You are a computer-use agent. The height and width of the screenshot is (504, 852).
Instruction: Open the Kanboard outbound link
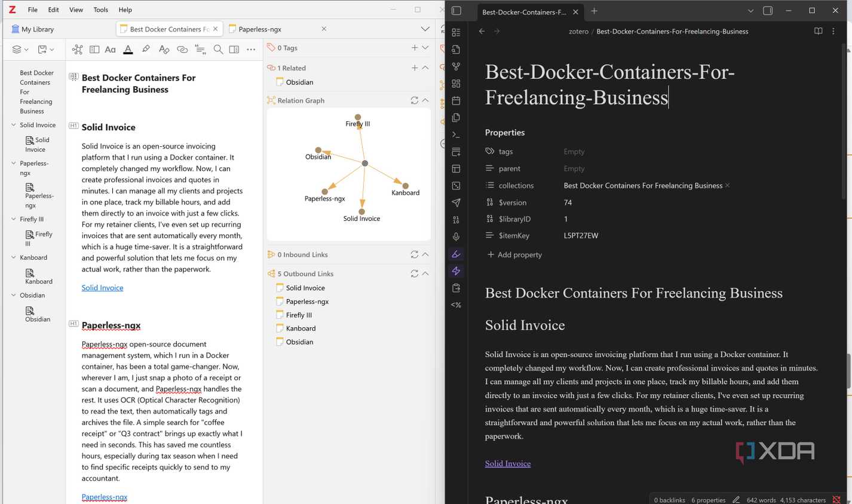(x=301, y=328)
